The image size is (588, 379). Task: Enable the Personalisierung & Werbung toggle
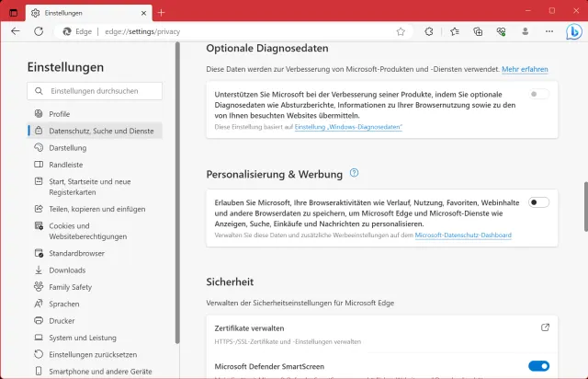539,202
